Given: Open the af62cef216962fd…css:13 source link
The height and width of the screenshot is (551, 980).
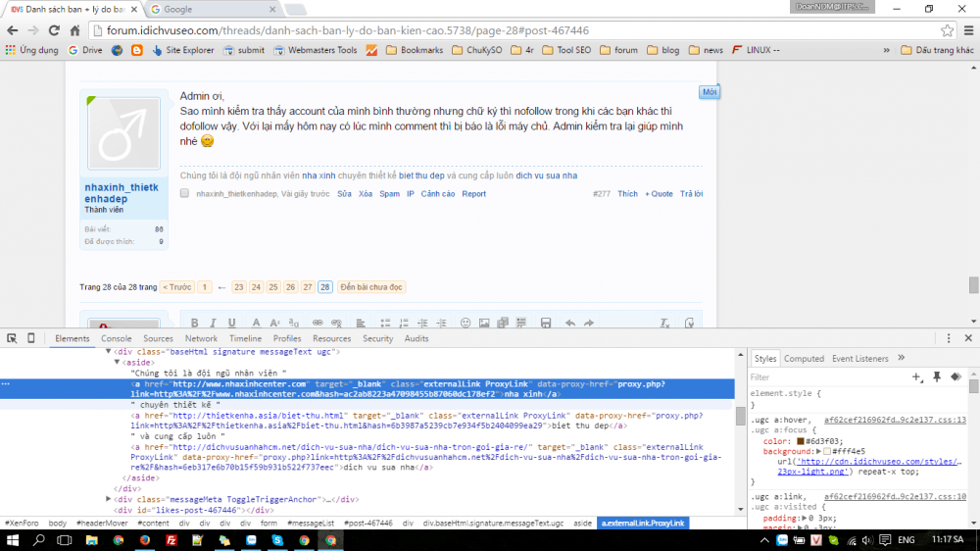Looking at the screenshot, I should 895,420.
